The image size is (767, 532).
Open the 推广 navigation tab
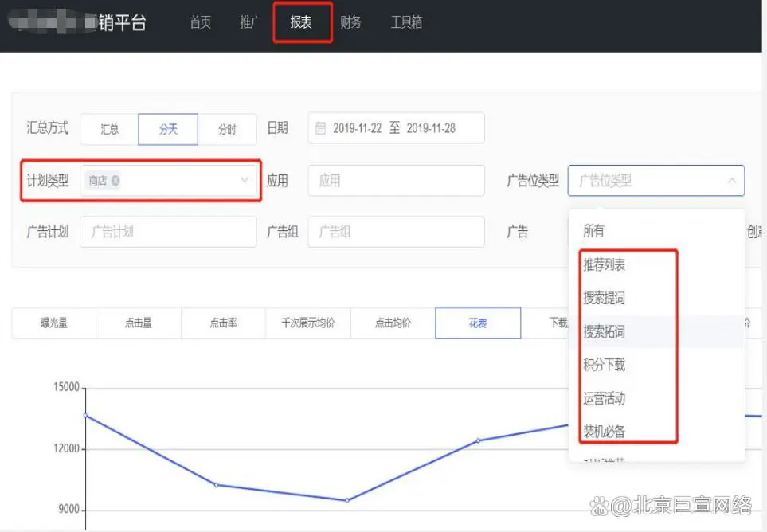coord(250,22)
